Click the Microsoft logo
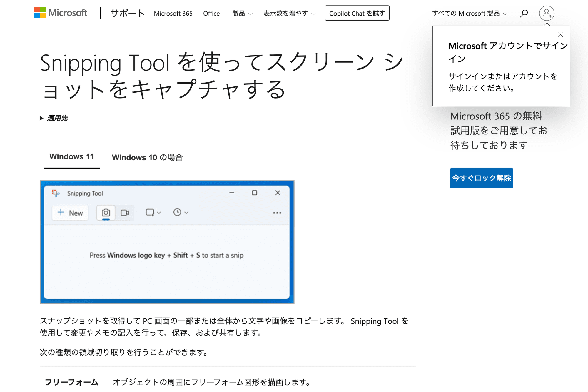Viewport: 588px width, 392px height. 61,13
